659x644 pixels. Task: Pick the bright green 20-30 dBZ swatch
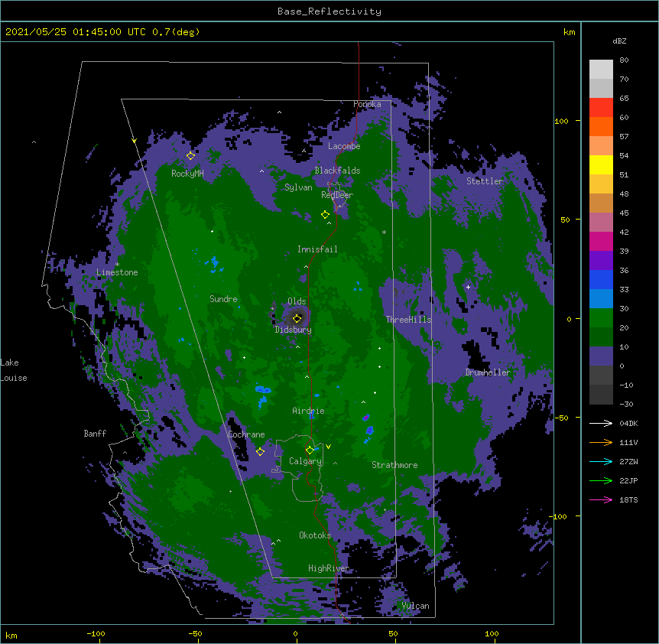click(x=601, y=318)
